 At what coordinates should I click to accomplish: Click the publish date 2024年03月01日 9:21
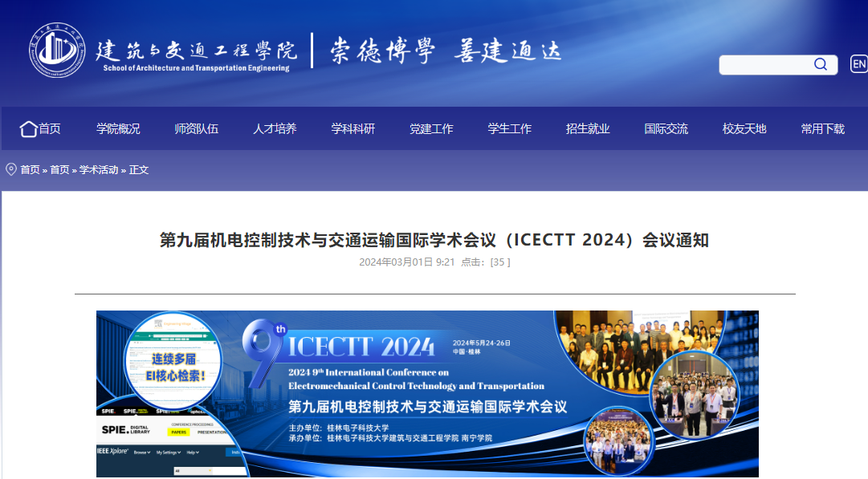point(407,262)
